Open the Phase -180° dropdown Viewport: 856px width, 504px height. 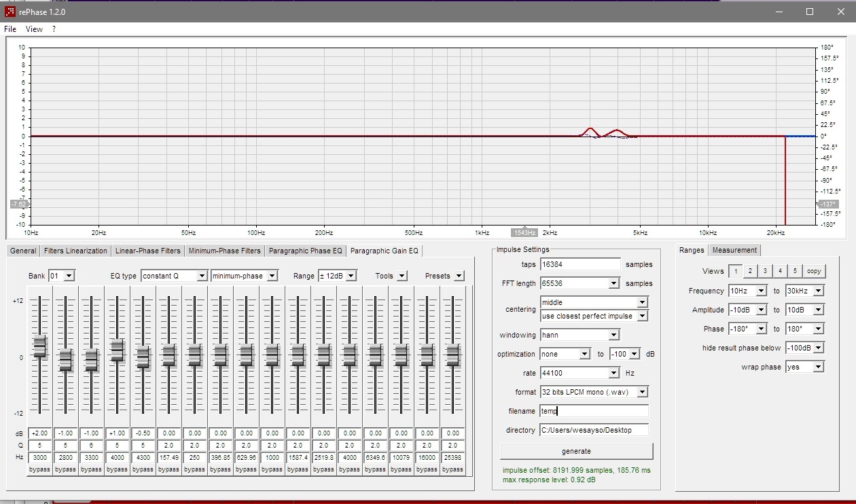click(x=747, y=329)
